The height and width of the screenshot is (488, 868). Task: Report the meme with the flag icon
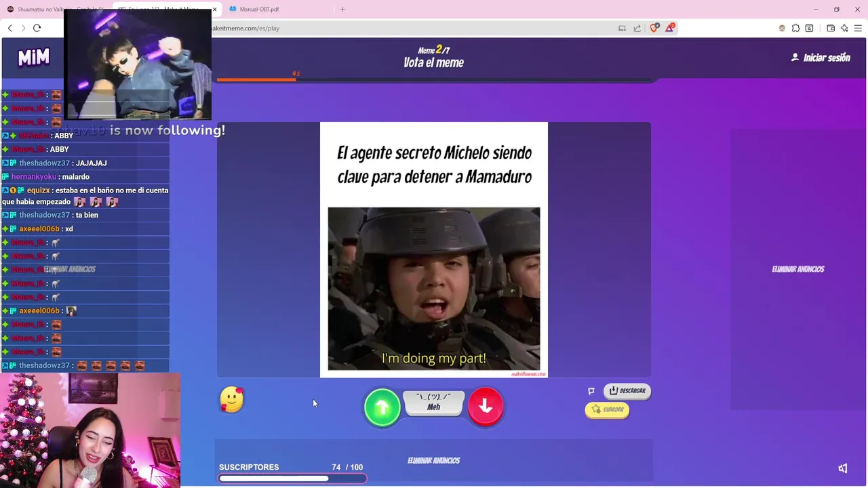point(591,391)
